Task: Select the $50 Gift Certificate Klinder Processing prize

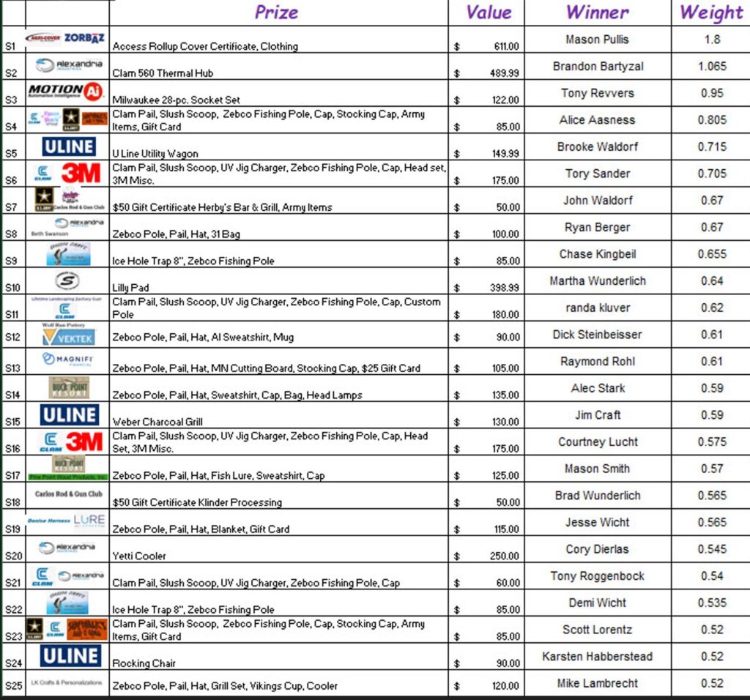Action: click(197, 502)
